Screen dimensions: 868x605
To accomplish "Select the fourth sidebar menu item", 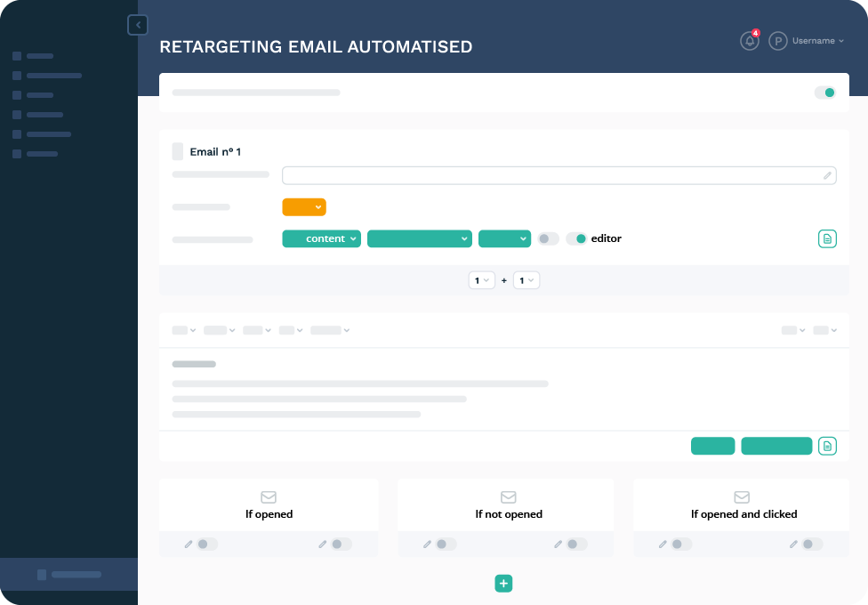I will coord(37,115).
